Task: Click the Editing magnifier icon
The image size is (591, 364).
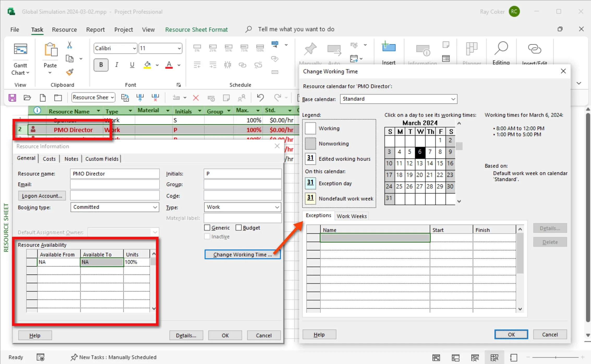Action: coord(501,48)
